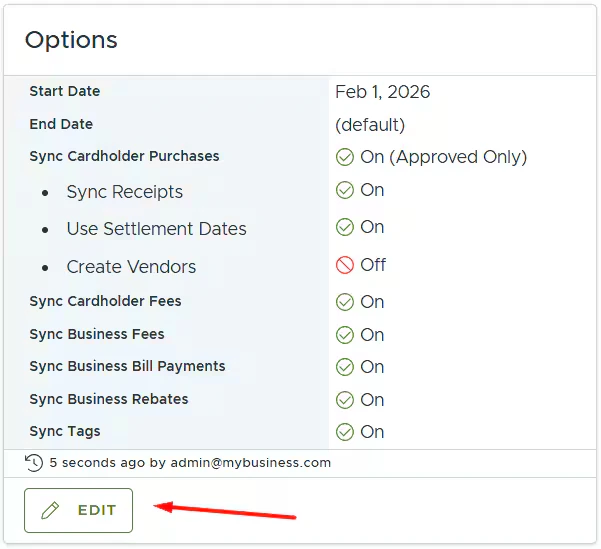Image resolution: width=601 pixels, height=549 pixels.
Task: Click the Sync Tags check icon
Action: 345,432
